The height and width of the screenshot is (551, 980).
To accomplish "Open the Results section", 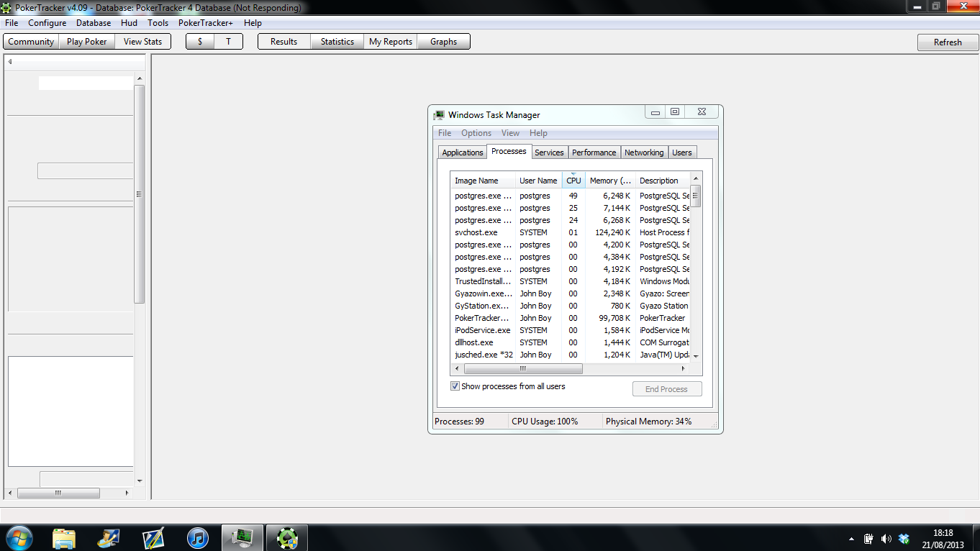I will point(284,42).
